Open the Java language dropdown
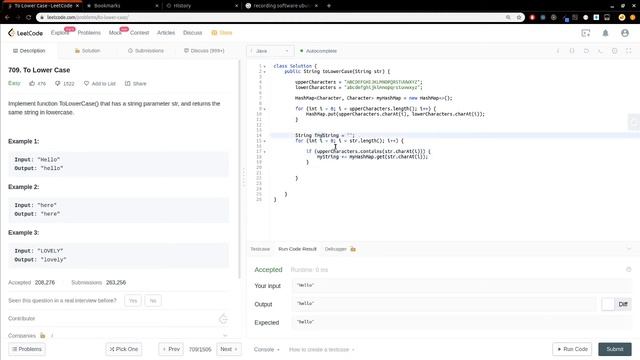The width and height of the screenshot is (640, 360). [x=270, y=51]
